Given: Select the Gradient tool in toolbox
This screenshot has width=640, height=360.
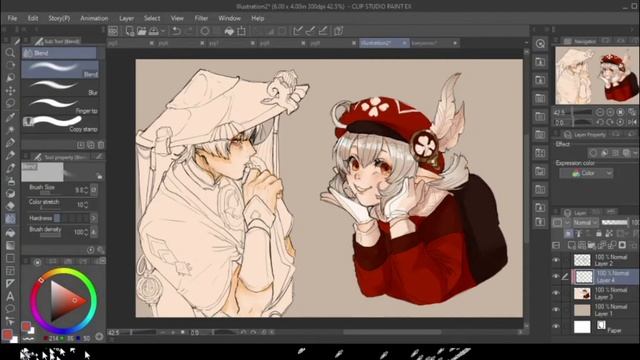Looking at the screenshot, I should [10, 245].
